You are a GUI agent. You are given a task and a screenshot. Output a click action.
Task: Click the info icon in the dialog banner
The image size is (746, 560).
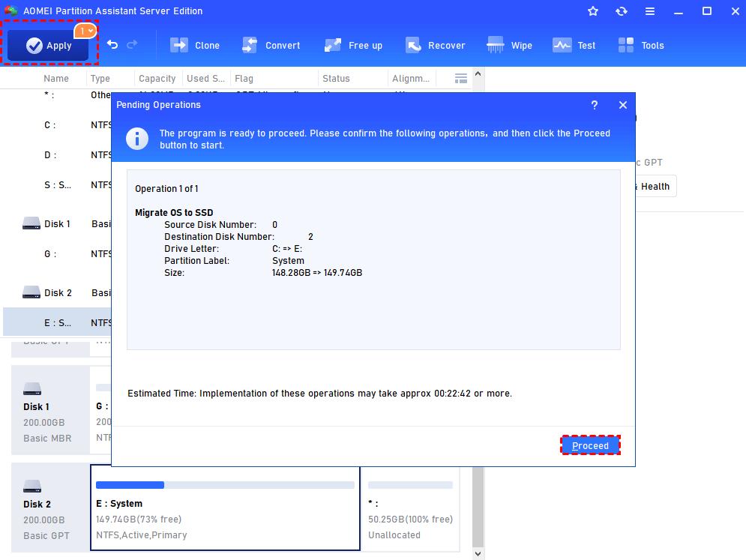pos(137,139)
